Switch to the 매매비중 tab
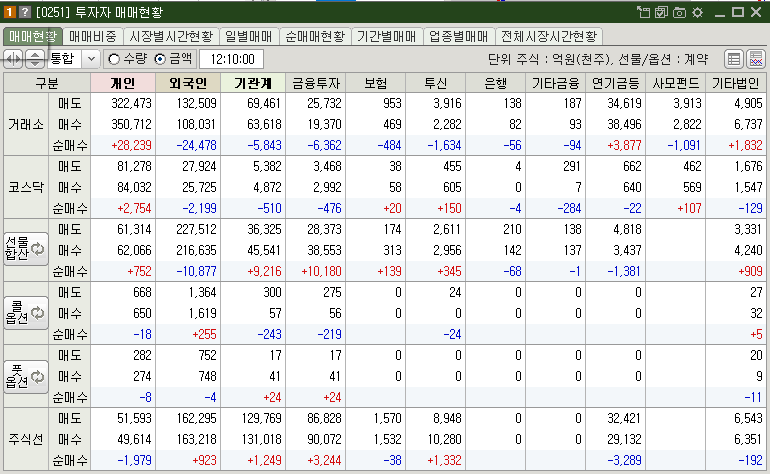The height and width of the screenshot is (474, 770). [x=92, y=36]
